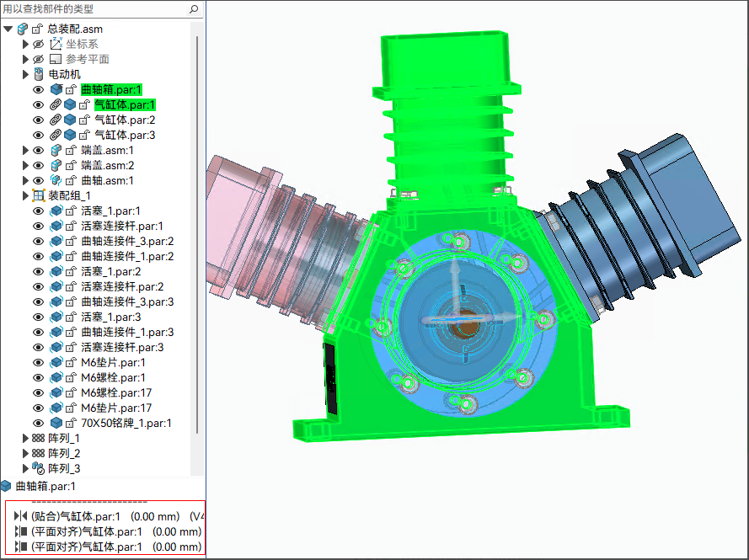Viewport: 749px width, 560px height.
Task: Click the black nameplate on the crankcase
Action: (x=330, y=377)
